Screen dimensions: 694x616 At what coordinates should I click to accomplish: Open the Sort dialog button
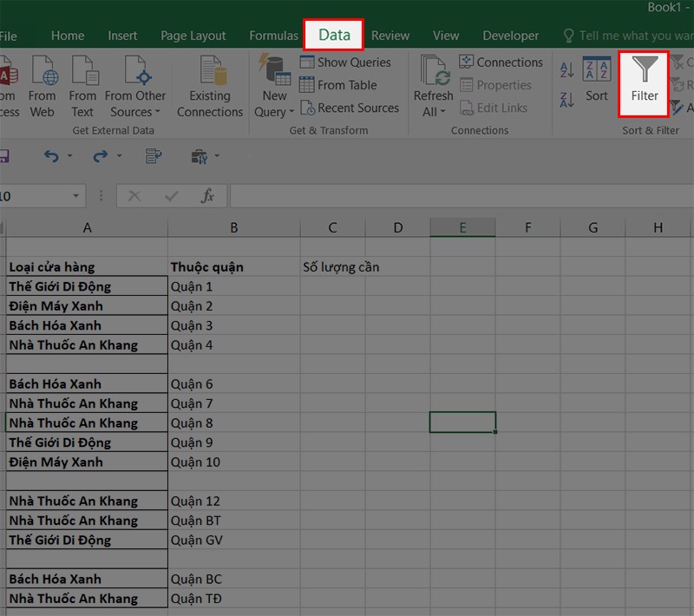[597, 81]
